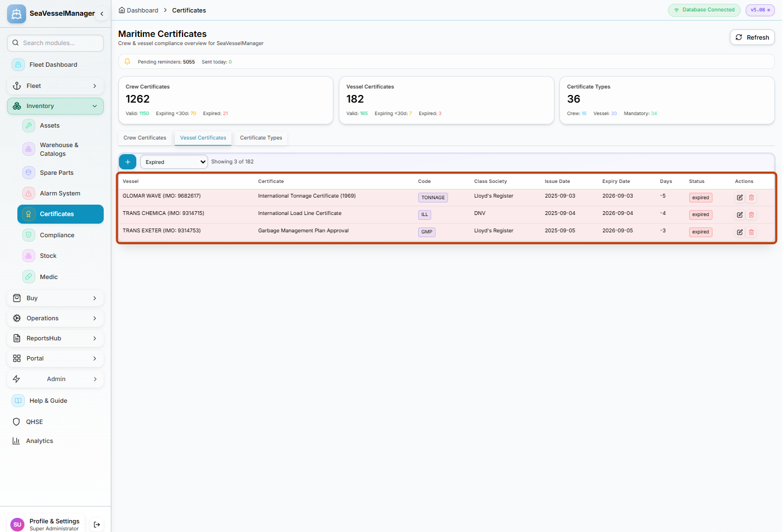Viewport: 782px width, 532px height.
Task: Click GLOMAR WAVE (IMO: 9682617) vessel cell
Action: click(x=162, y=196)
